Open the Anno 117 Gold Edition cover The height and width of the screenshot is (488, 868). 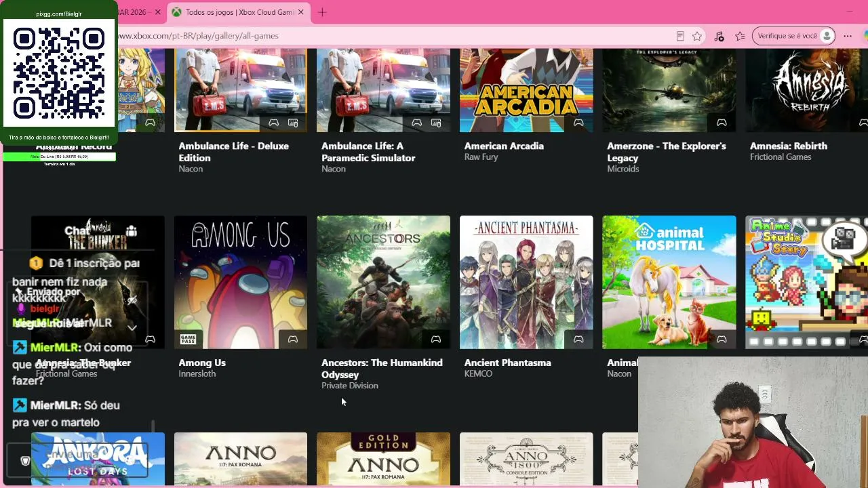pyautogui.click(x=383, y=460)
